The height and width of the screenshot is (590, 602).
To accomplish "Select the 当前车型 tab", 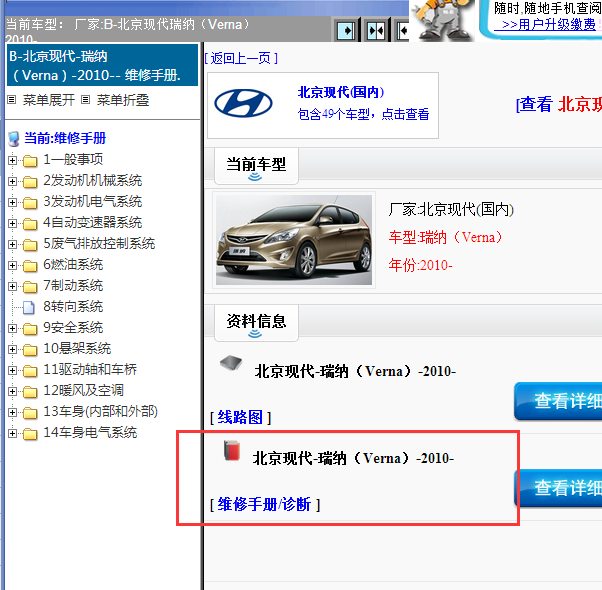I will click(256, 166).
